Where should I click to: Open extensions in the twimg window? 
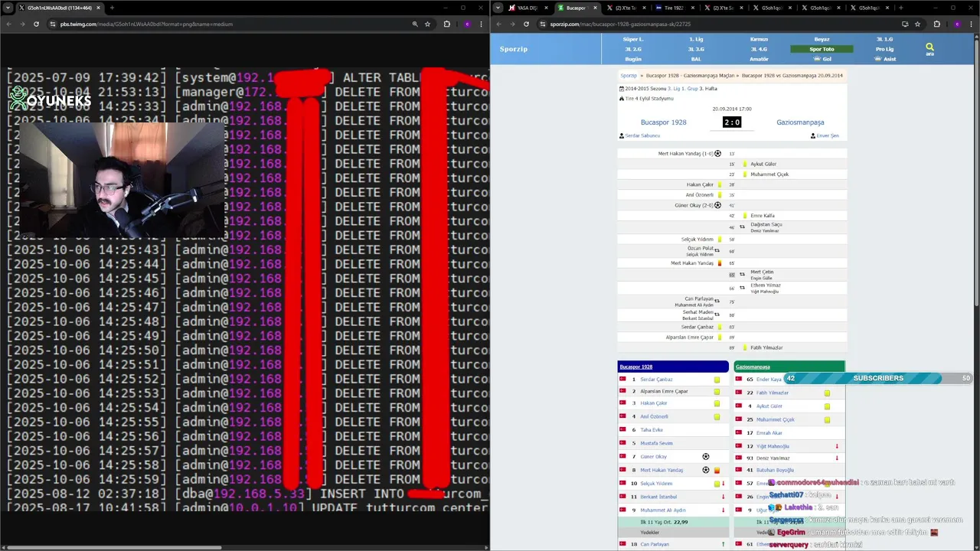(x=447, y=24)
